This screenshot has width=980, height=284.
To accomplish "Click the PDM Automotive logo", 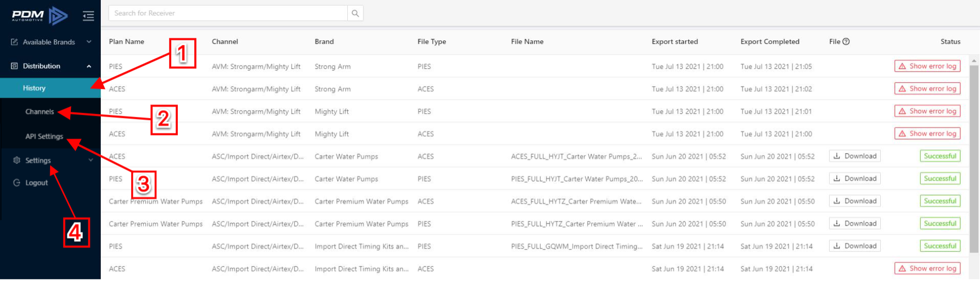I will point(40,16).
